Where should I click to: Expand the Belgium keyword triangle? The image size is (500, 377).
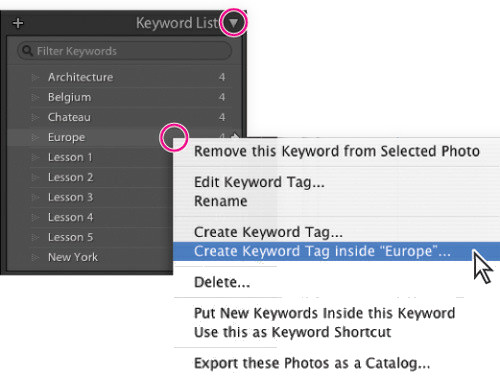(35, 97)
